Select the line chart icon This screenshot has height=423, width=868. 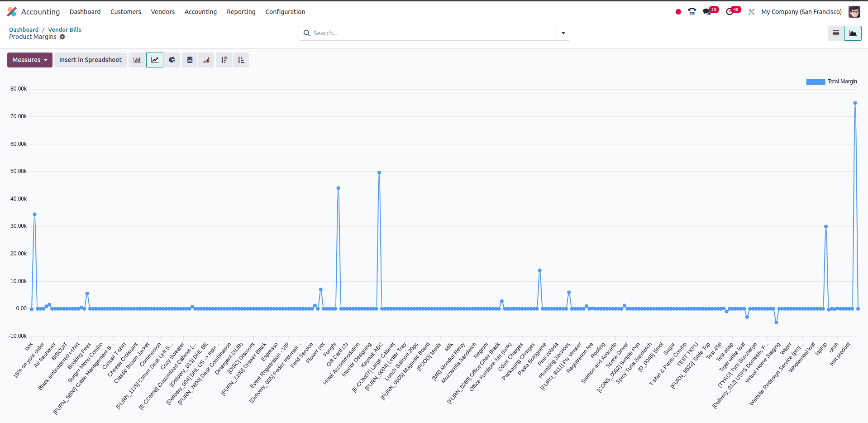pyautogui.click(x=155, y=60)
